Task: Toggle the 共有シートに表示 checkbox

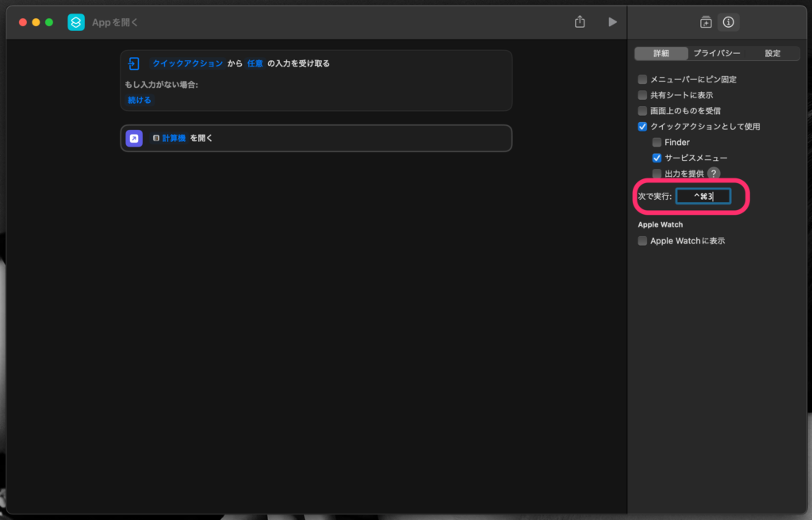Action: 642,95
